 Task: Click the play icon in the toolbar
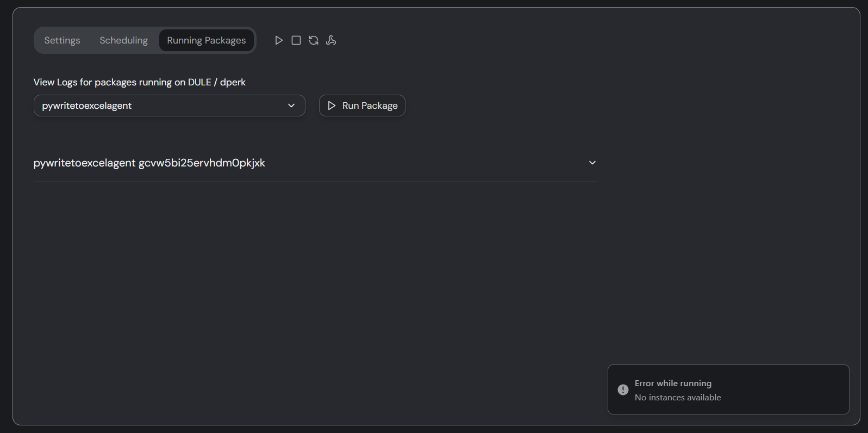[x=279, y=40]
